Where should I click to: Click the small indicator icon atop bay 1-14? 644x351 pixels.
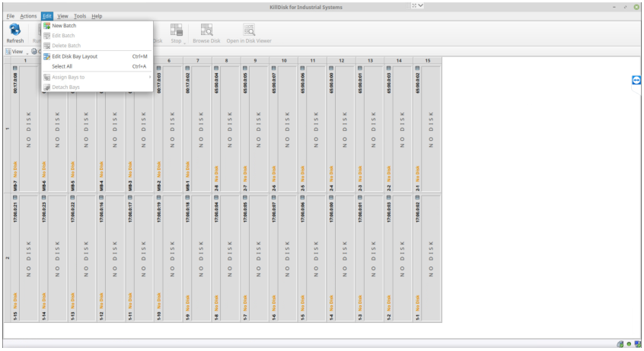(44, 198)
